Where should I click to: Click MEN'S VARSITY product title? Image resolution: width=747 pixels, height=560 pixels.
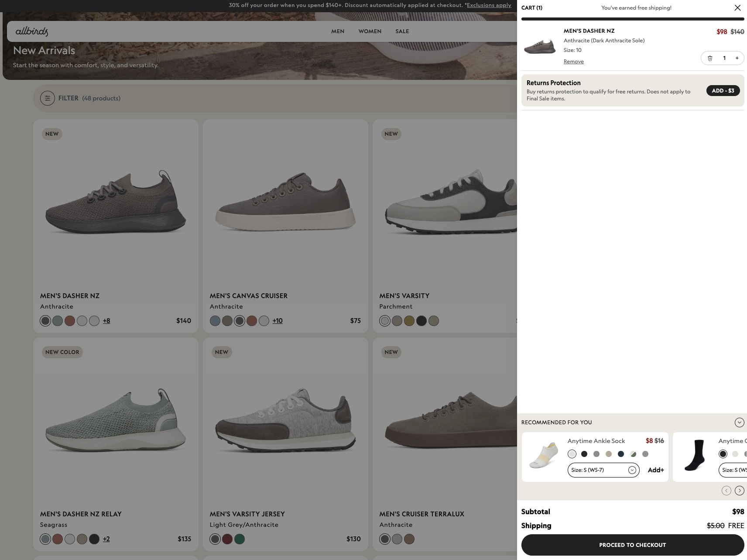[404, 296]
